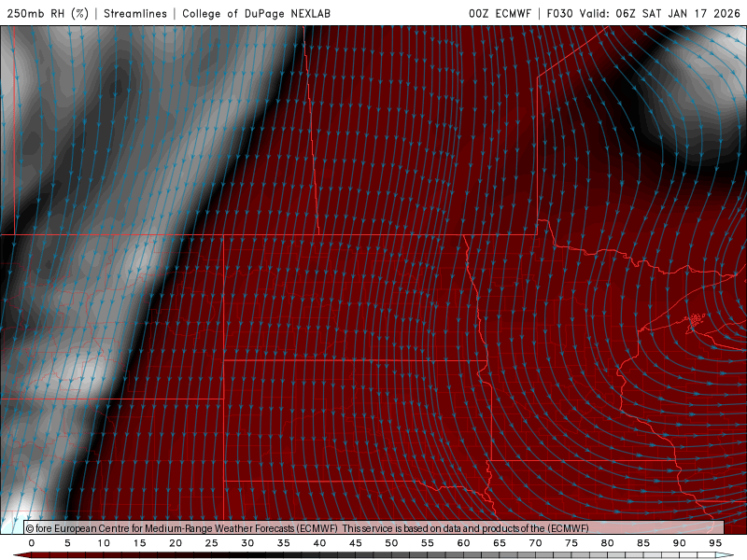Click 'College of DuPage NEXLAB' header text
The image size is (747, 560).
256,13
